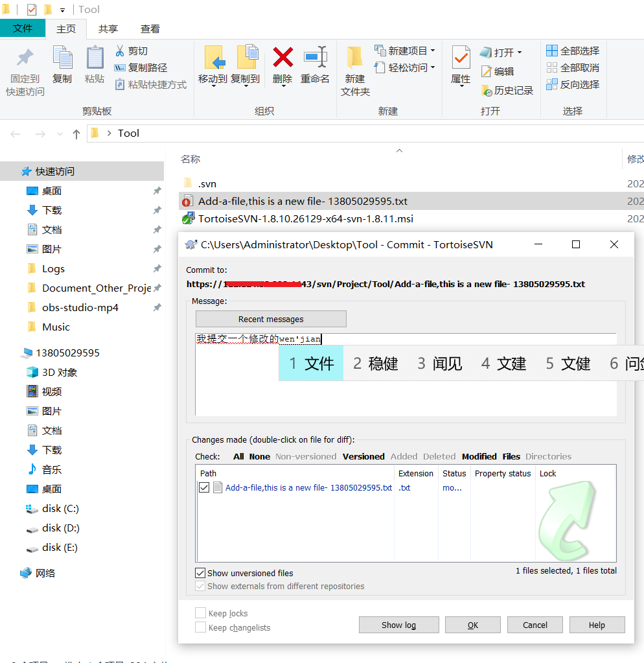The height and width of the screenshot is (663, 644).
Task: Click Show log button
Action: [399, 625]
